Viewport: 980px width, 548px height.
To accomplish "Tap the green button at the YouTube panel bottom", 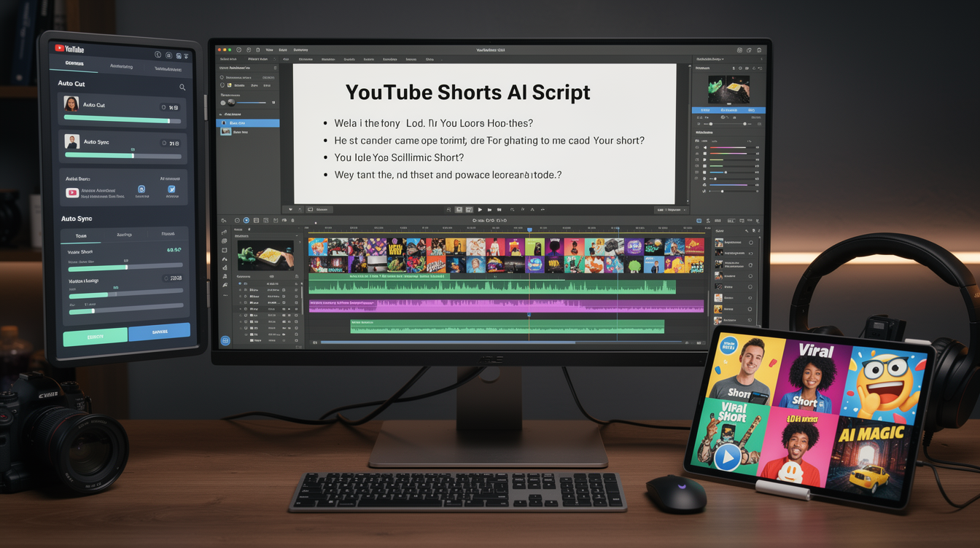I will pyautogui.click(x=96, y=337).
